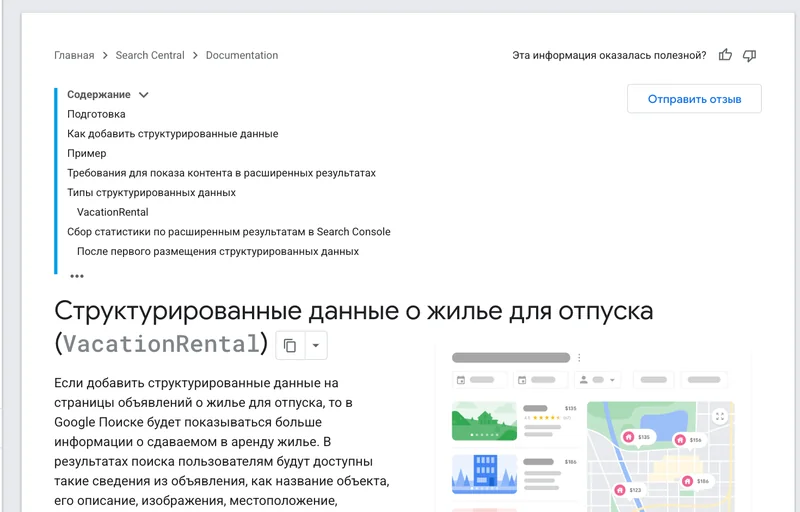Click the Эта информация оказалась полезной? text
Viewport: 800px width, 512px height.
tap(609, 55)
